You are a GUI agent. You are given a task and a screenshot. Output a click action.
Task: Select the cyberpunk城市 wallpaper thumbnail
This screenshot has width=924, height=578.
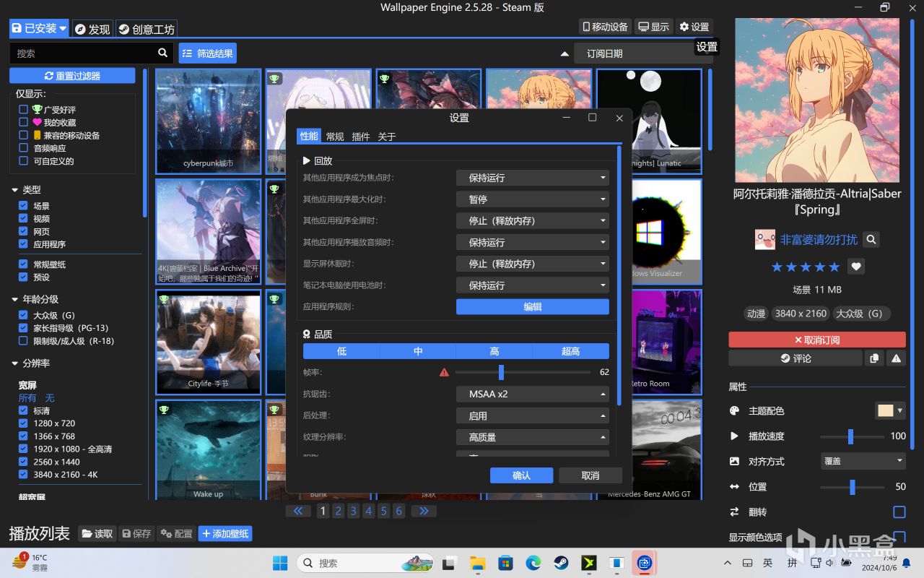(x=209, y=121)
